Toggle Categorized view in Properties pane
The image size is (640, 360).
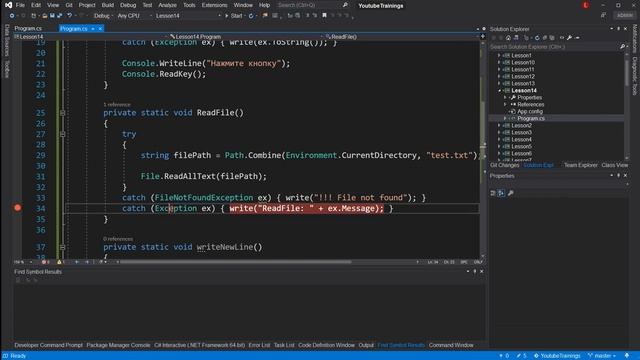pos(493,193)
